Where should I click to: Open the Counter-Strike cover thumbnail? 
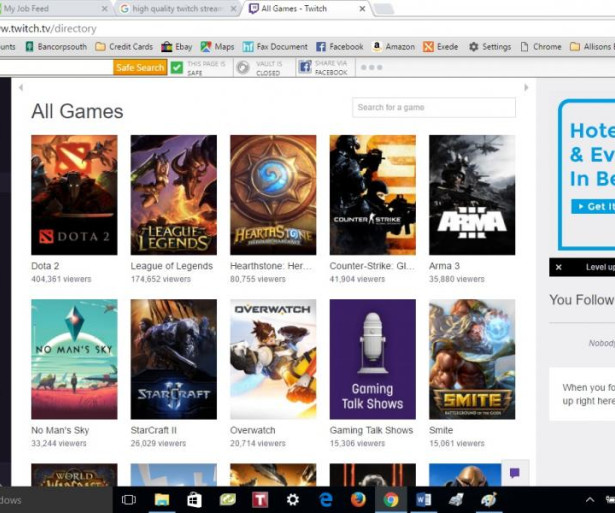(x=373, y=195)
